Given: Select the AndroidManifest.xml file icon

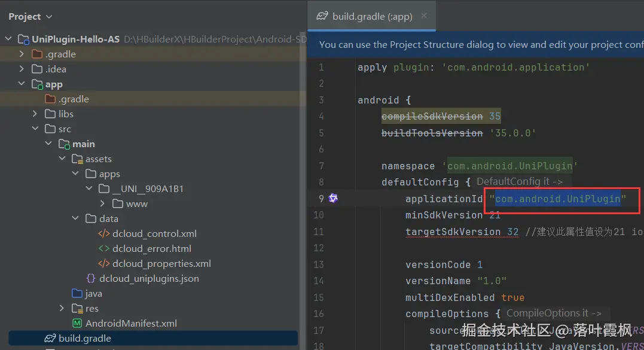Looking at the screenshot, I should (77, 323).
